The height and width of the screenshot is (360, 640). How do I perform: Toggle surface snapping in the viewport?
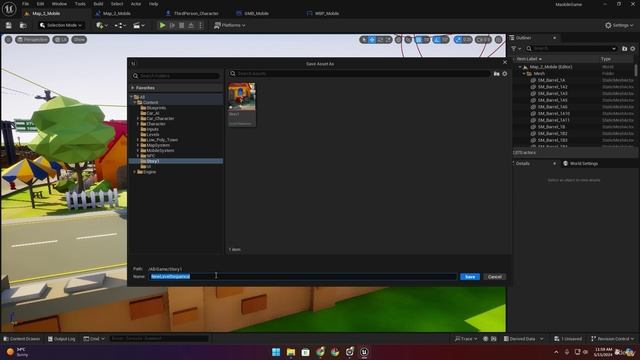click(408, 40)
